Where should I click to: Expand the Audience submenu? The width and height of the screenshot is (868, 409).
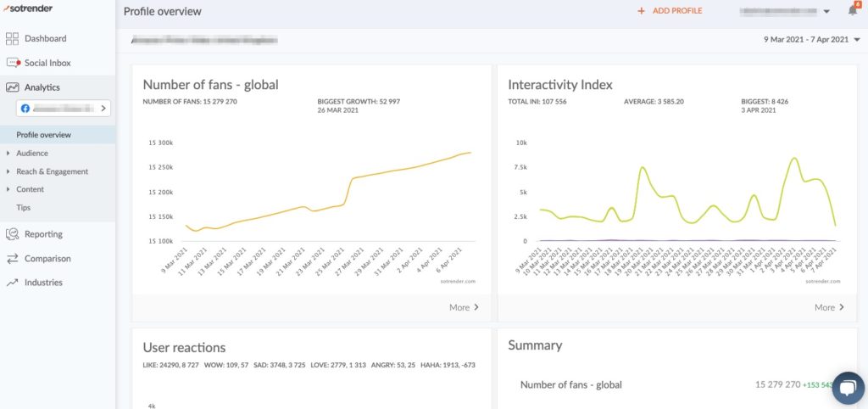point(32,154)
